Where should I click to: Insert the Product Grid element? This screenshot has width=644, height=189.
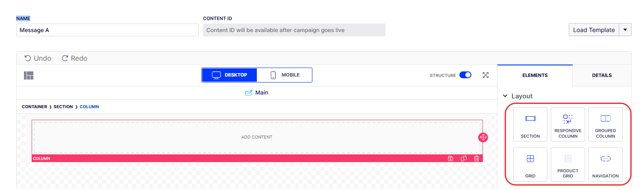coord(568,165)
